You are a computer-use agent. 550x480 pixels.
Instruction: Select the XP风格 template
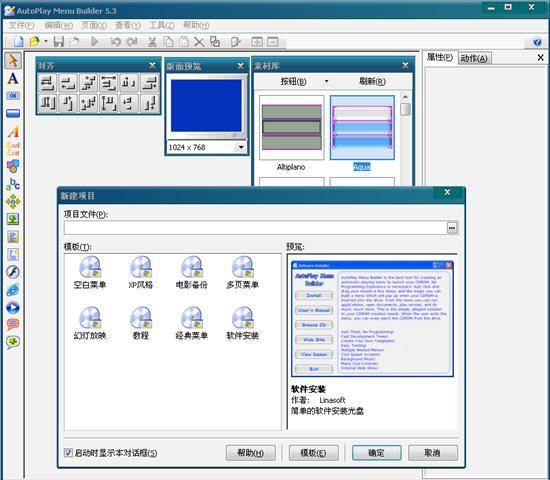[141, 273]
